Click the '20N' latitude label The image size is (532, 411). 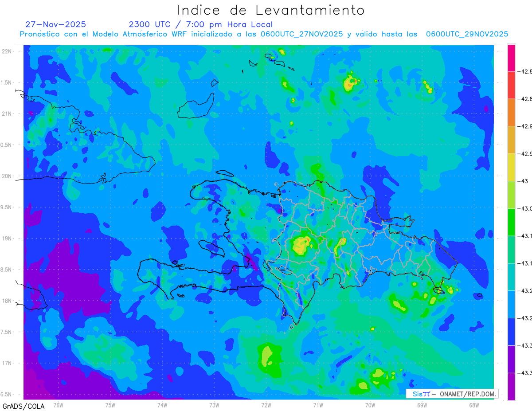pyautogui.click(x=8, y=176)
